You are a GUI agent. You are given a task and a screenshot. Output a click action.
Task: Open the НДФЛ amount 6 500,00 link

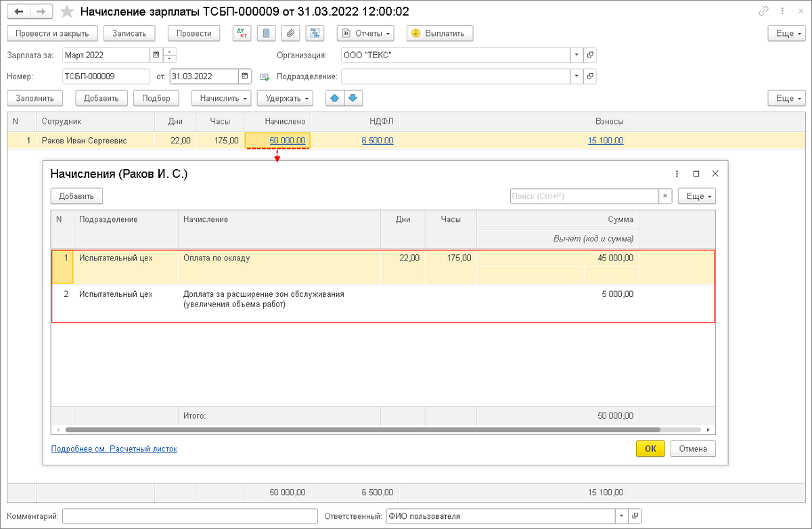coord(378,141)
